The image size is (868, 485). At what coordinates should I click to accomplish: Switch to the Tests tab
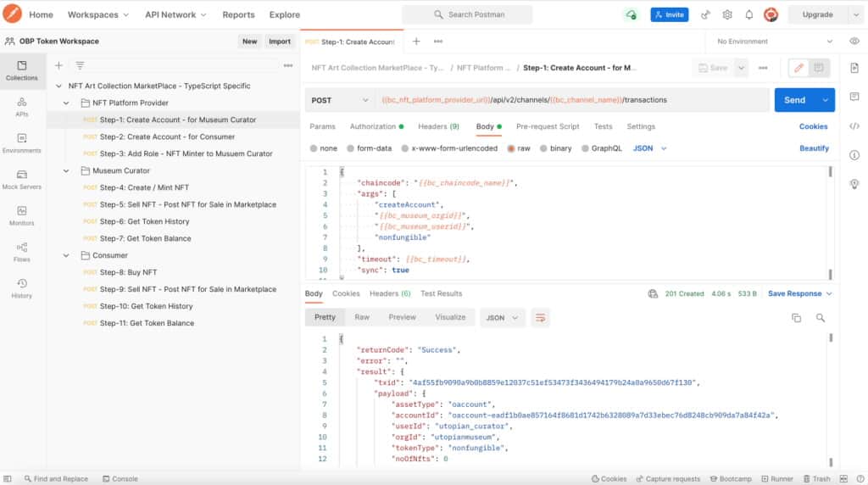(x=603, y=127)
